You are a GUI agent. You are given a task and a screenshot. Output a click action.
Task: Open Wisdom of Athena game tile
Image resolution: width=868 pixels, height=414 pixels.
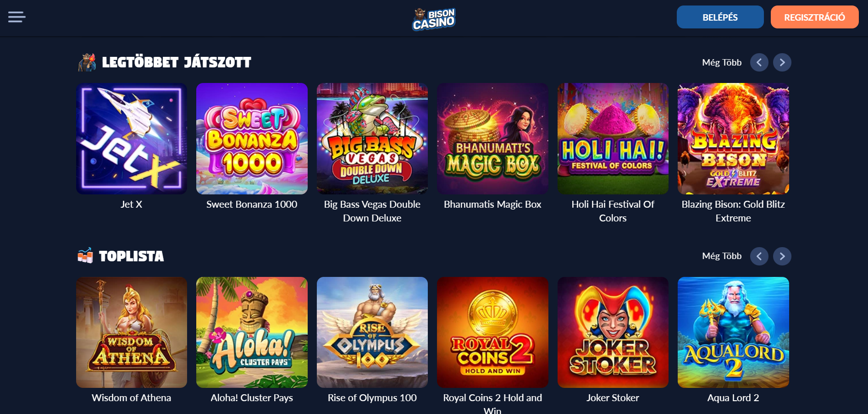tap(132, 332)
